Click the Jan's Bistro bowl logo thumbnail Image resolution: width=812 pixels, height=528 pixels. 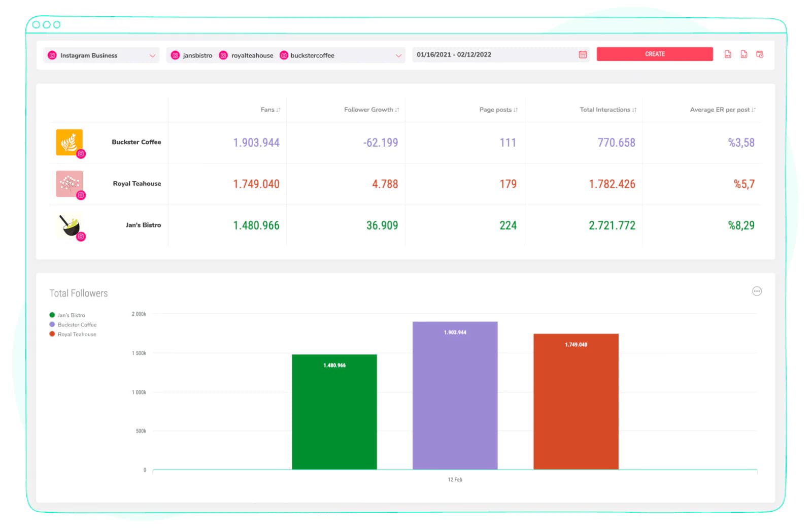[x=70, y=225]
